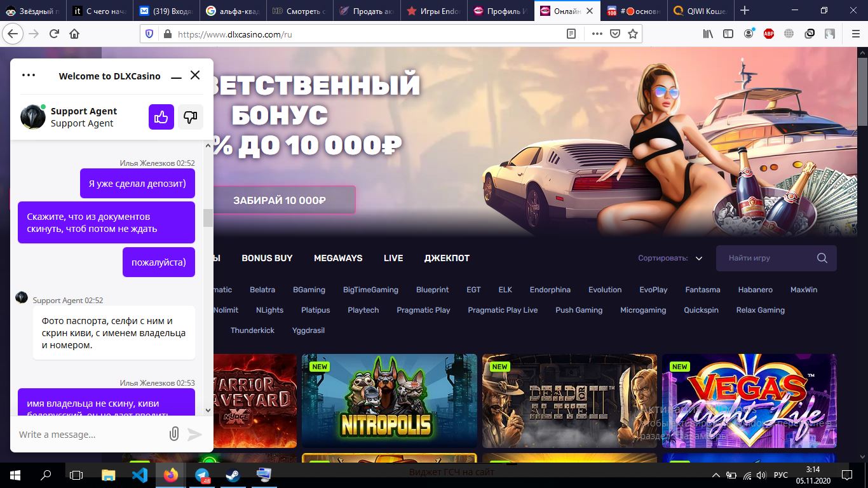Filter games by Yggdrasil provider
868x488 pixels.
(x=308, y=330)
